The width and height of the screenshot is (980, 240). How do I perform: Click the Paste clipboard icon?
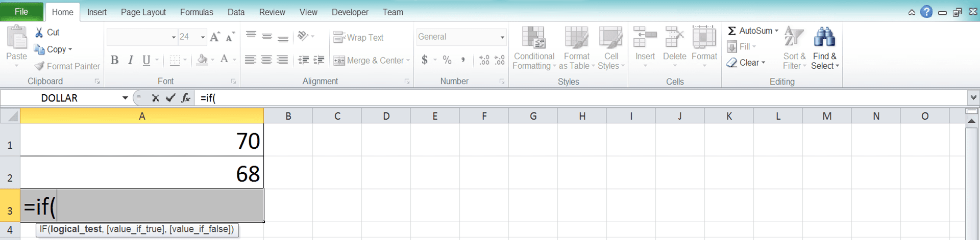(16, 37)
